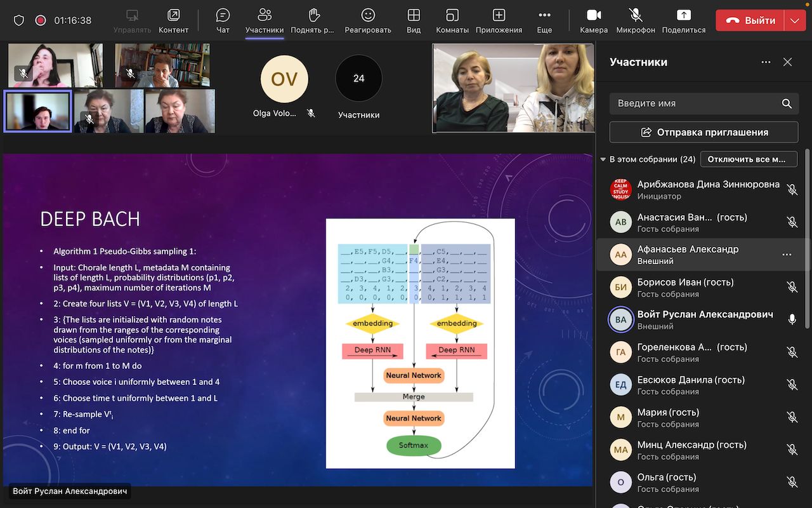812x508 pixels.
Task: Click the Share screen icon
Action: (x=683, y=15)
